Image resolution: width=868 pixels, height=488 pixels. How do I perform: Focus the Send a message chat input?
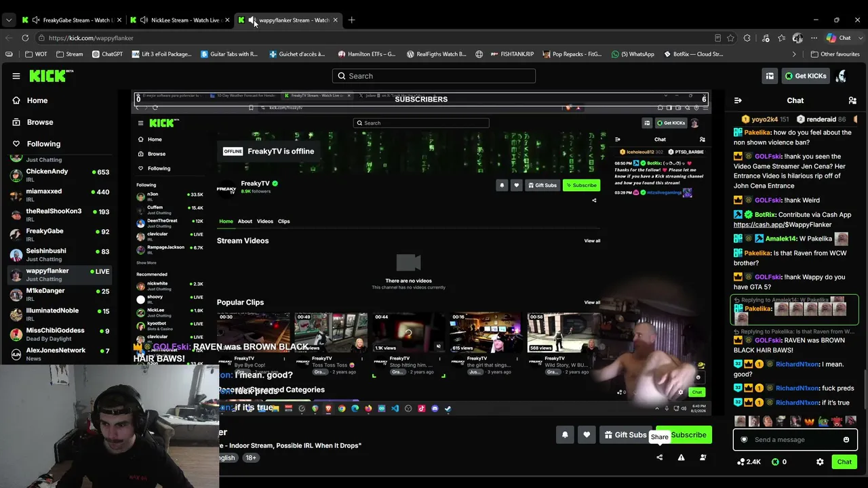coord(795,440)
